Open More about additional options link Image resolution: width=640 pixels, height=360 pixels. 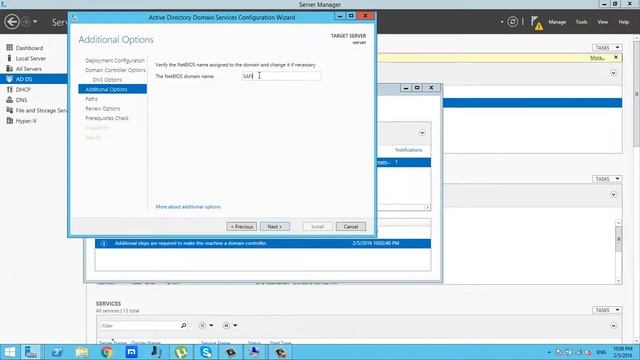[x=188, y=207]
